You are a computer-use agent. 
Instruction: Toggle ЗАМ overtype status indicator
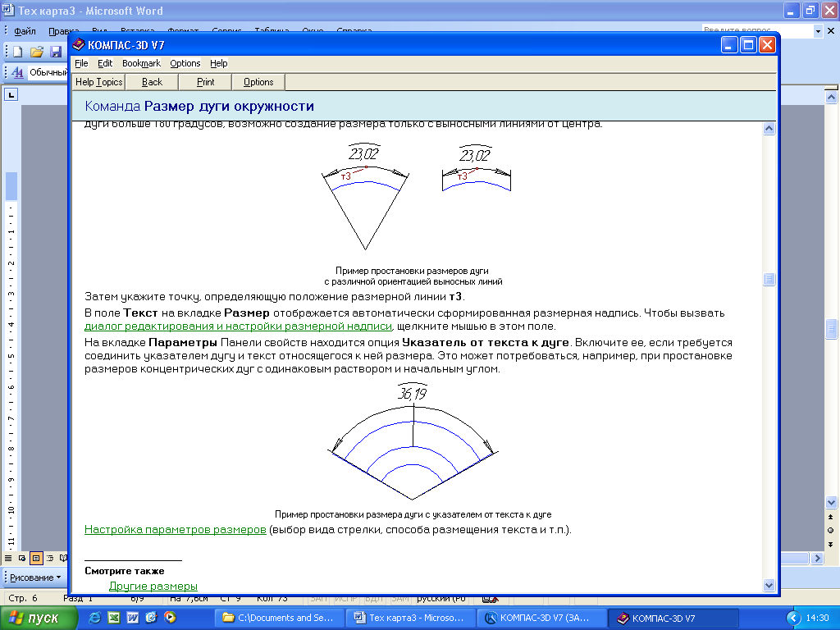coord(399,598)
